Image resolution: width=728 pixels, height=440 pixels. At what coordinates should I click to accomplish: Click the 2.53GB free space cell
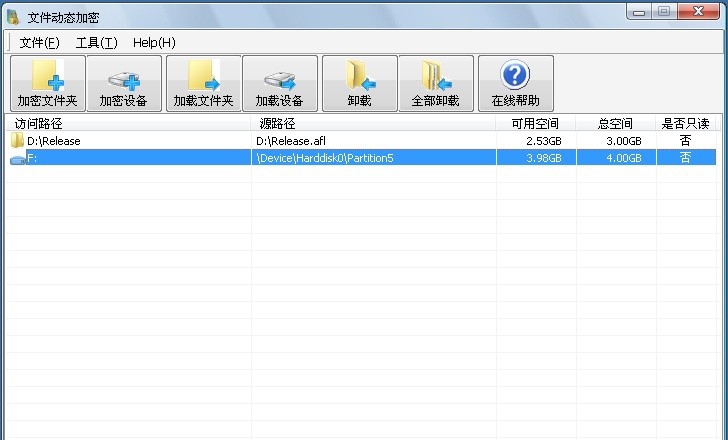[544, 141]
